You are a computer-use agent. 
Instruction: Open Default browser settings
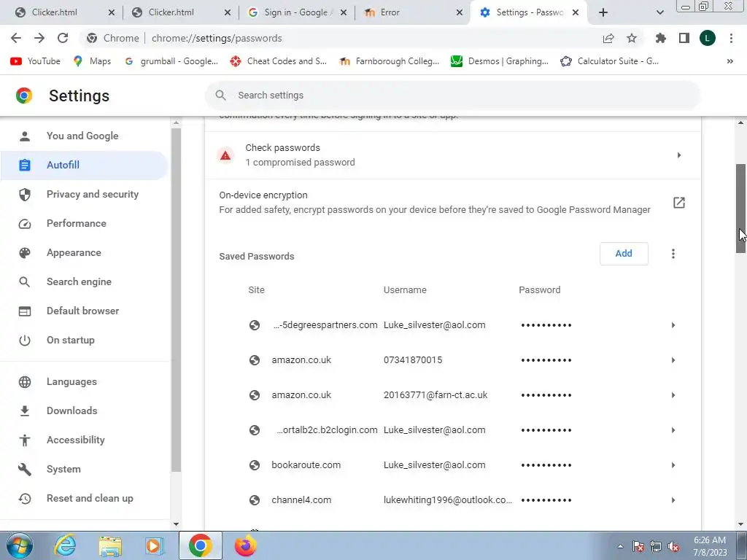tap(84, 311)
